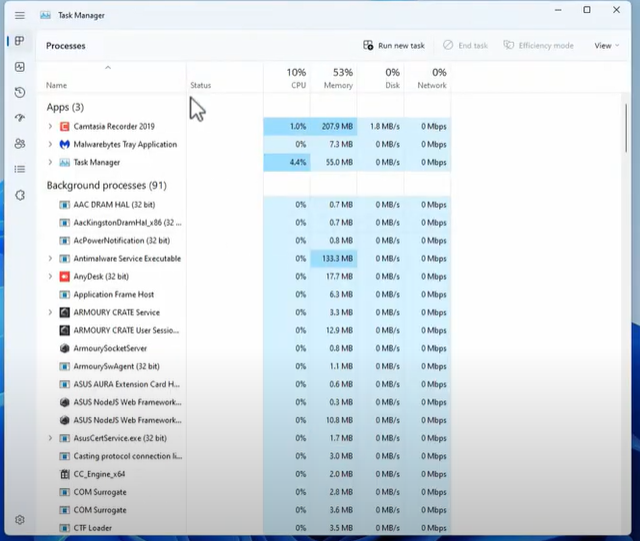Image resolution: width=640 pixels, height=541 pixels.
Task: Select the Processes sidebar icon
Action: click(x=20, y=41)
